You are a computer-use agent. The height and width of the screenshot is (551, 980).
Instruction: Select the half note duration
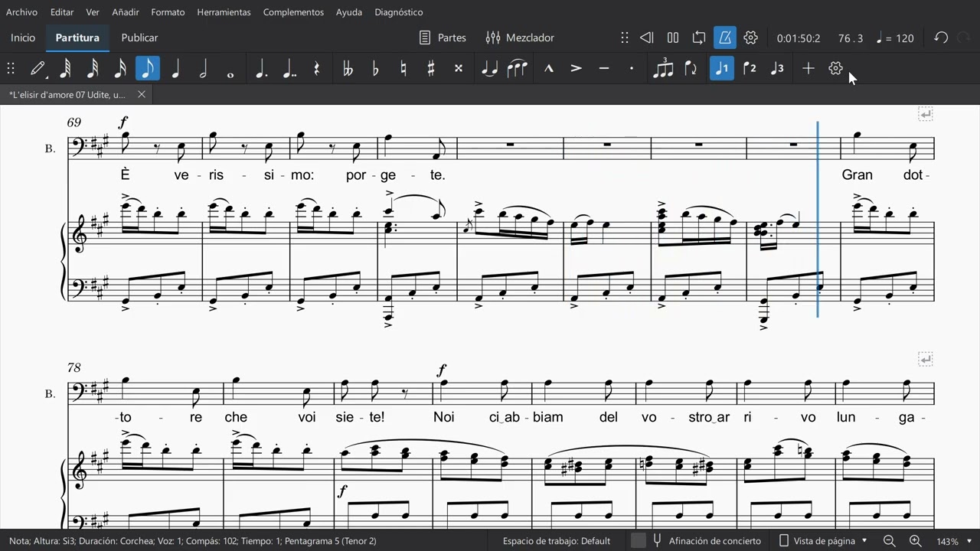click(x=203, y=68)
